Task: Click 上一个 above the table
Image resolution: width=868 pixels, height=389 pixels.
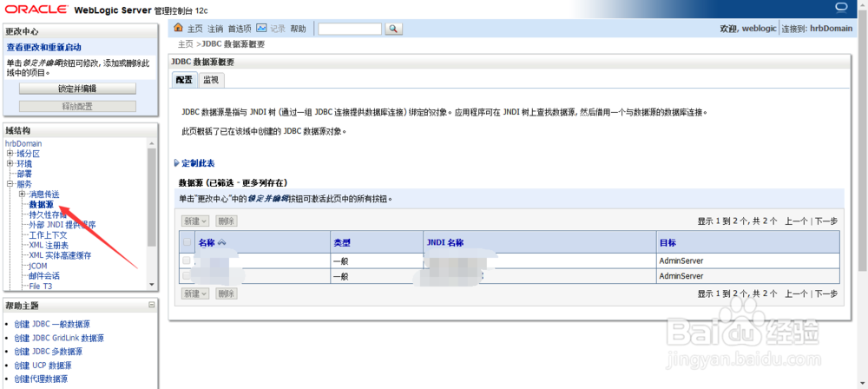Action: coord(796,221)
